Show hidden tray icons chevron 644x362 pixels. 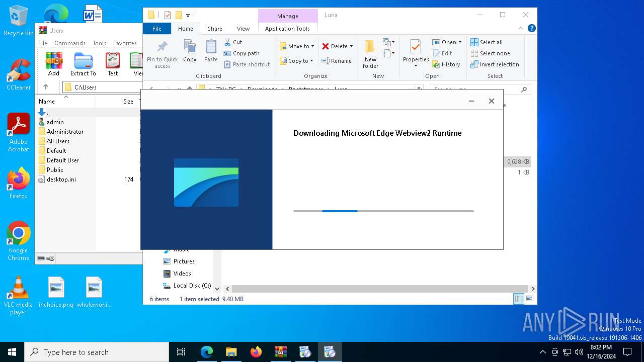tap(542, 352)
